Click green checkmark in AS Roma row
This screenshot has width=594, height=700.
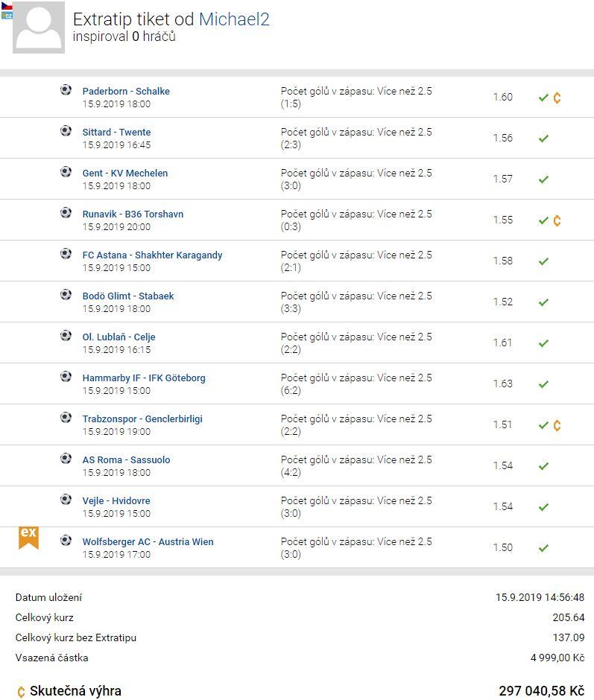click(x=543, y=466)
